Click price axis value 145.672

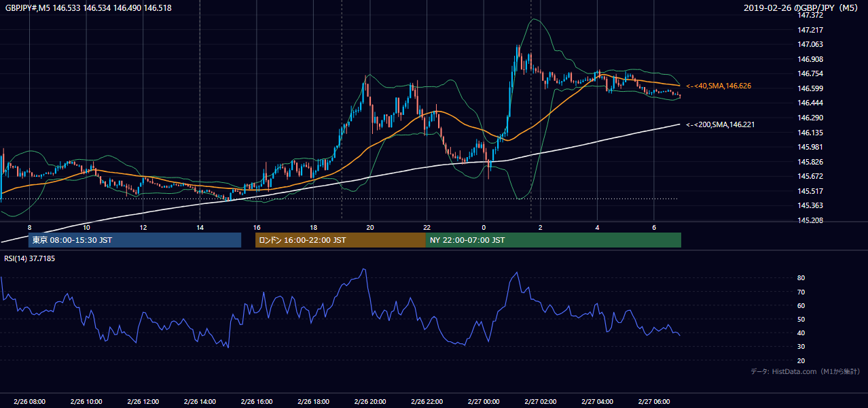[x=810, y=176]
